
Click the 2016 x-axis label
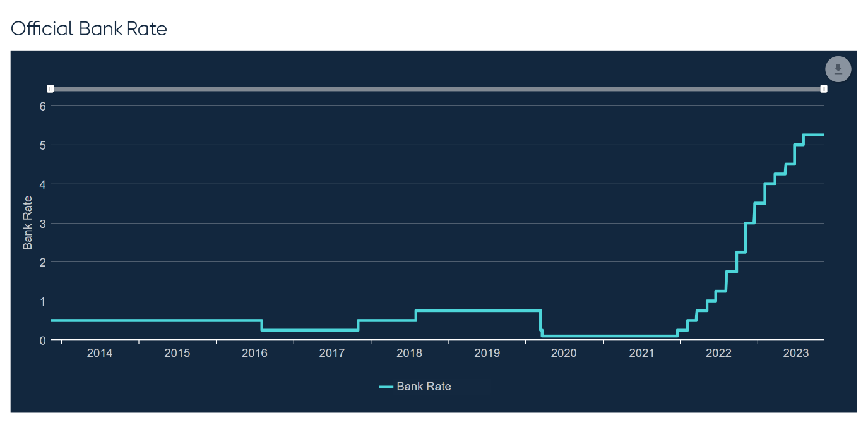pos(254,353)
